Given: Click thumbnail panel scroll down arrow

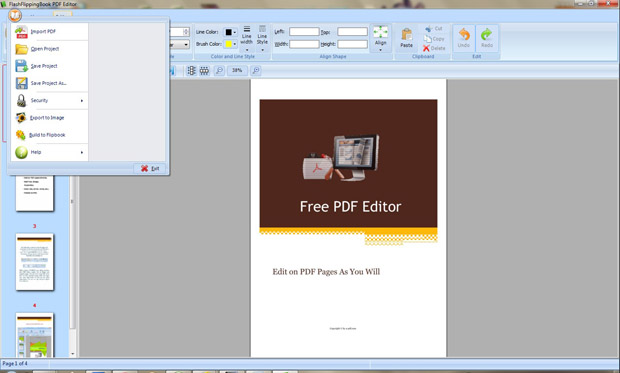Looking at the screenshot, I should pyautogui.click(x=72, y=354).
